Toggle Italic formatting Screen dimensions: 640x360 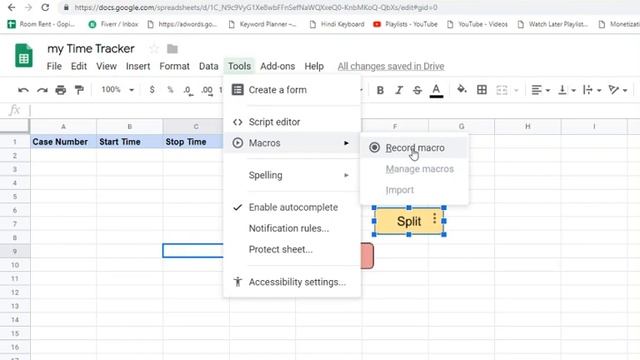tap(399, 90)
